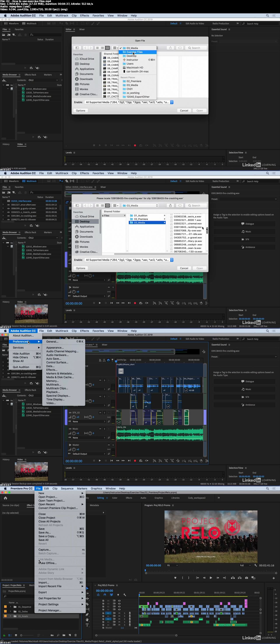280x644 pixels.
Task: Click the Lift icon in Program monitor
Action: click(x=233, y=578)
